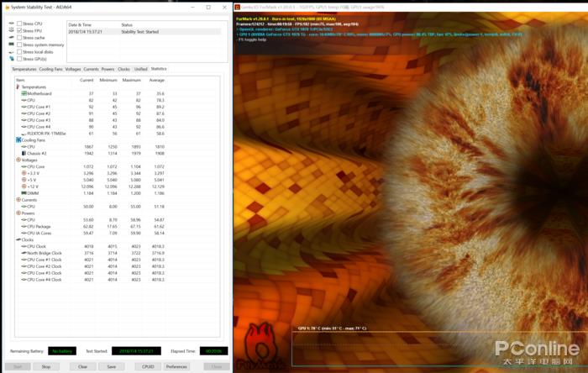Click the Stop button
588x373 pixels.
click(46, 366)
